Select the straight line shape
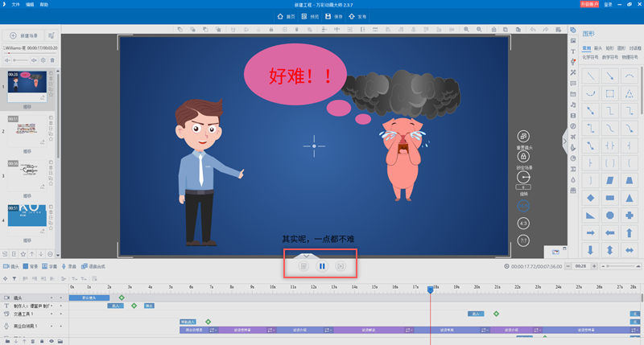 (x=590, y=76)
